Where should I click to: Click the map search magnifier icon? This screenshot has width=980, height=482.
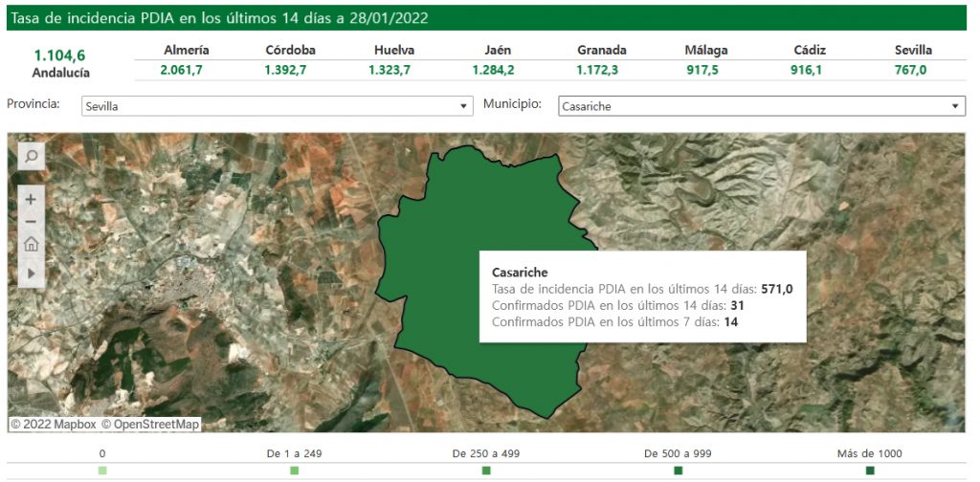click(x=31, y=157)
